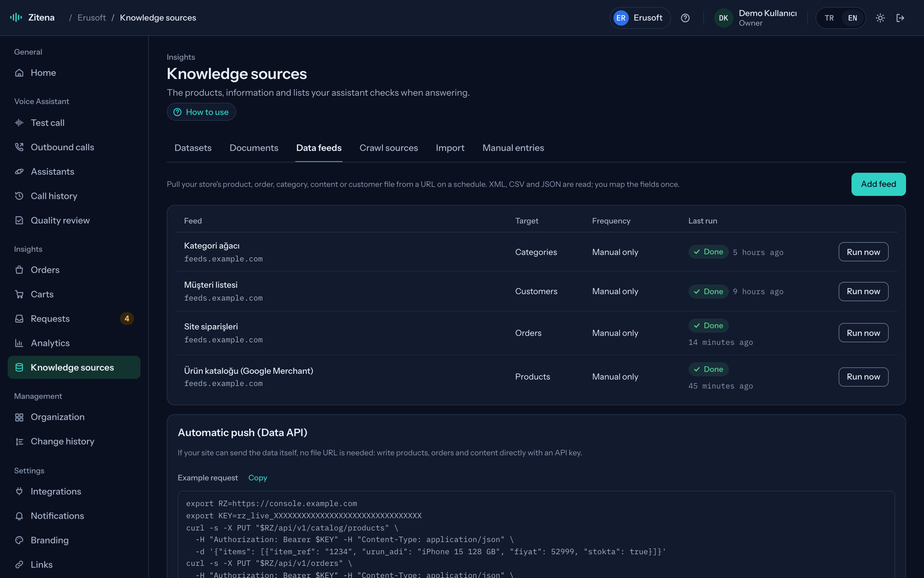Run the Kategori ağacı feed now
The height and width of the screenshot is (578, 924).
(863, 252)
